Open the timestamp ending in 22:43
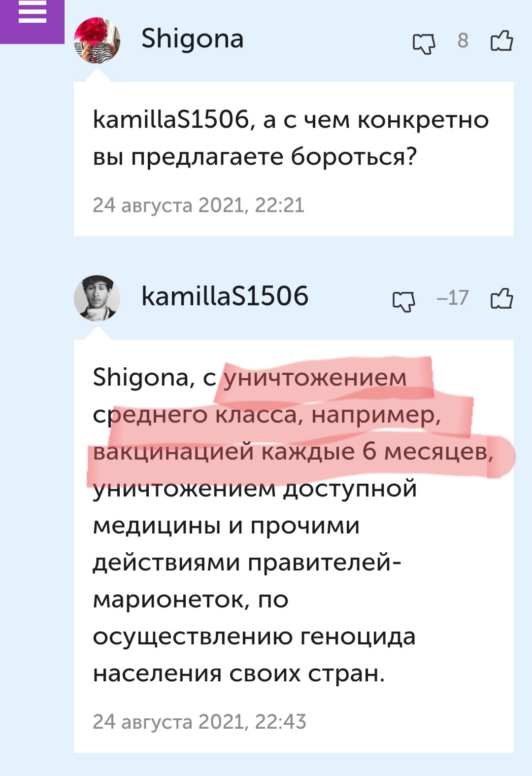The image size is (532, 776). [199, 722]
